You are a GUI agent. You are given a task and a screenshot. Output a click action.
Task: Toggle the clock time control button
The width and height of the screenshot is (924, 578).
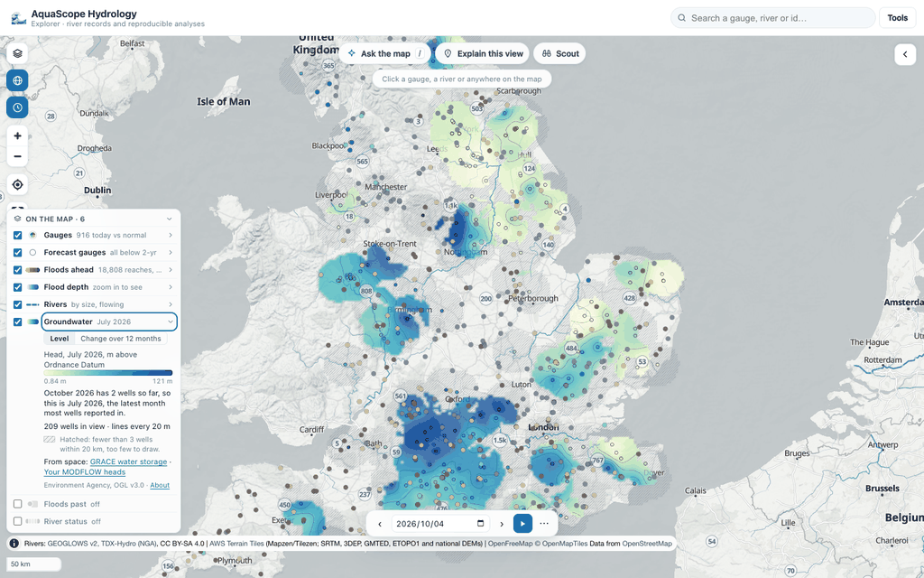tap(17, 107)
